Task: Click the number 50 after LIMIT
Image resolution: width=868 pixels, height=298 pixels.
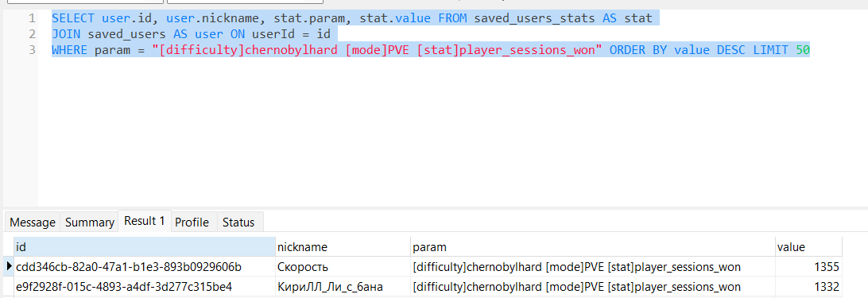Action: pyautogui.click(x=803, y=50)
